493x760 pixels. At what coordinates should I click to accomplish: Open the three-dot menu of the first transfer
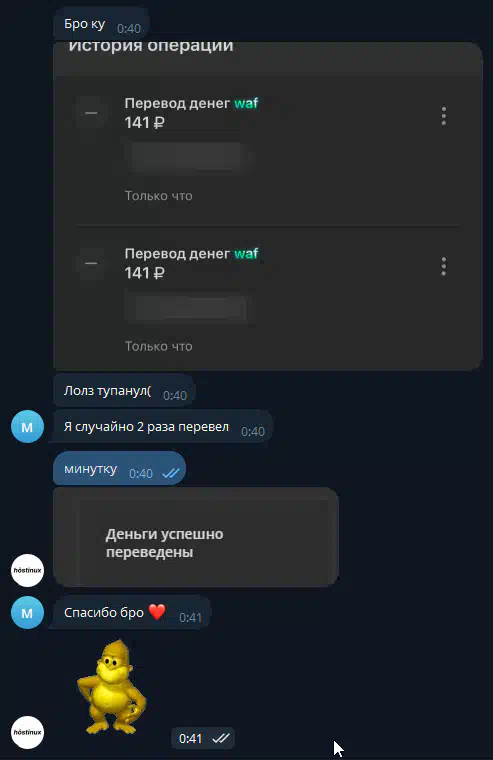coord(444,116)
